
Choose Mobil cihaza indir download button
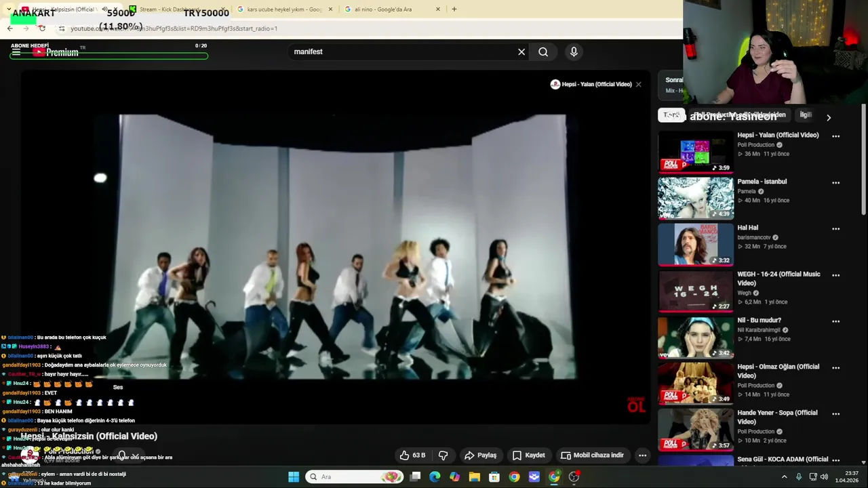coord(593,455)
